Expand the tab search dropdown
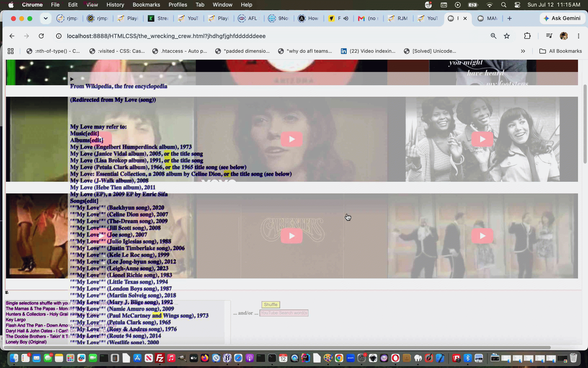The height and width of the screenshot is (368, 588). [x=46, y=18]
